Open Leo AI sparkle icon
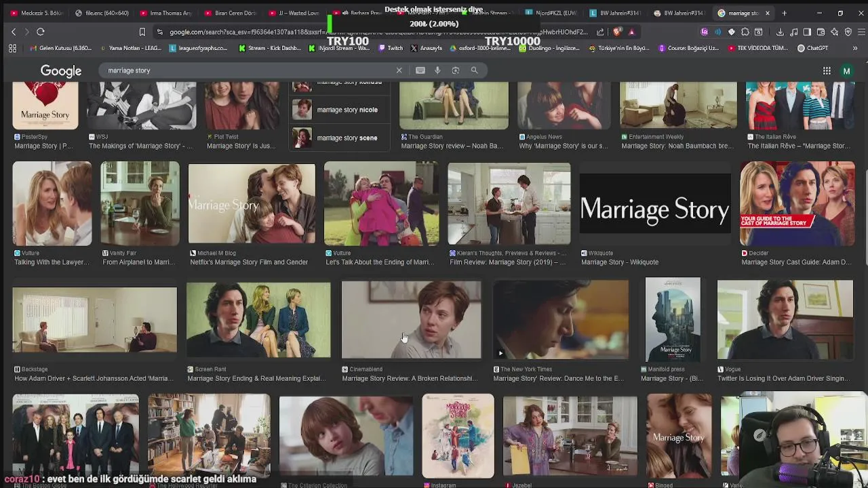 [x=835, y=32]
